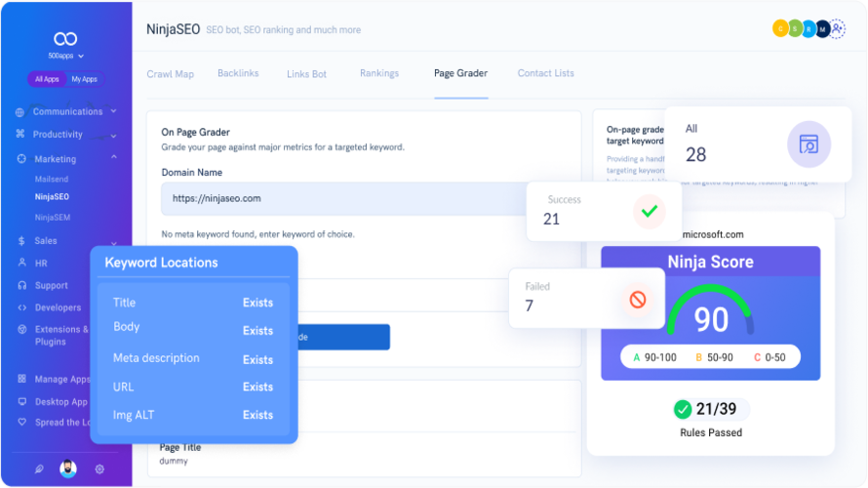Click the C 0-50 grade legend
This screenshot has height=488, width=868.
770,357
